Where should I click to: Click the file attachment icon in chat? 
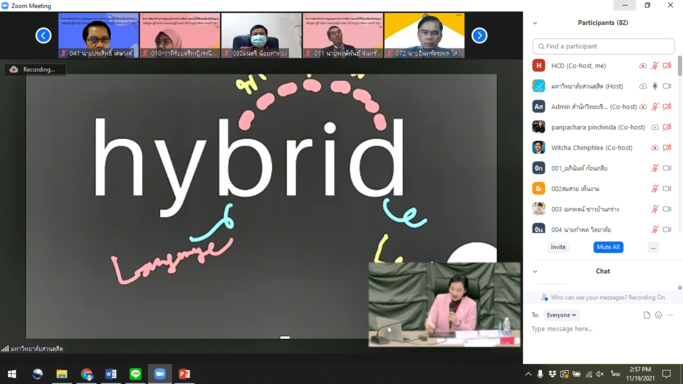pyautogui.click(x=647, y=315)
